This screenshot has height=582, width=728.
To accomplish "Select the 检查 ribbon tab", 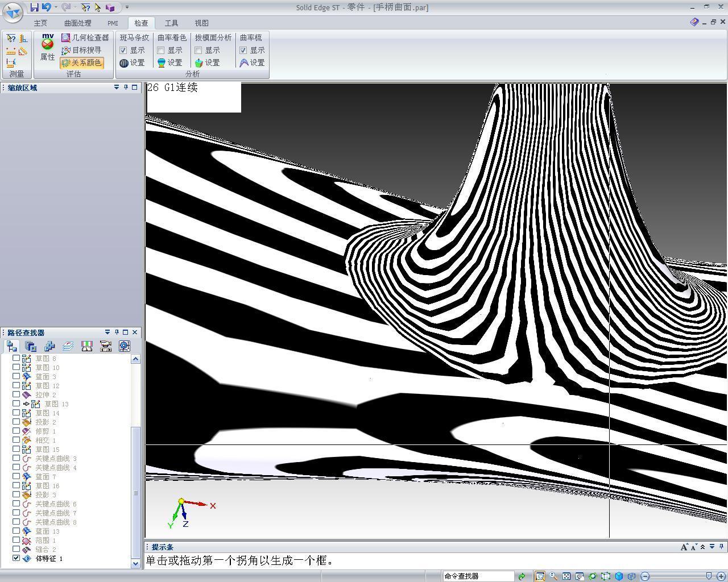I will pos(141,23).
